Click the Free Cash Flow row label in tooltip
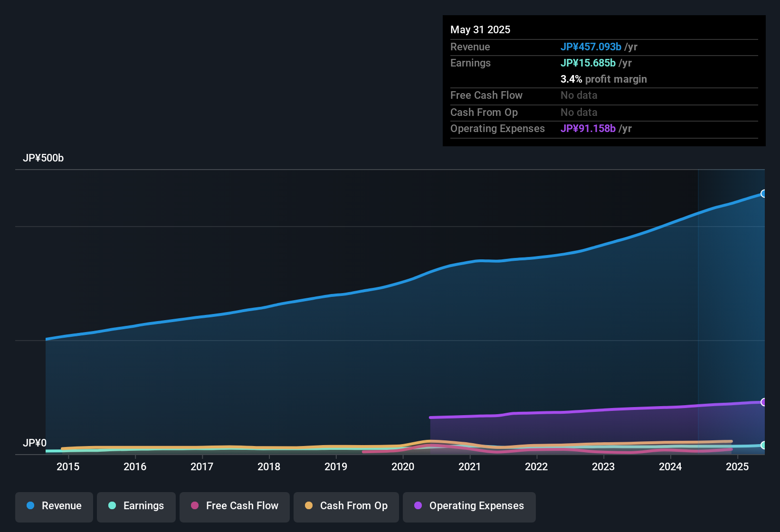 pos(486,95)
